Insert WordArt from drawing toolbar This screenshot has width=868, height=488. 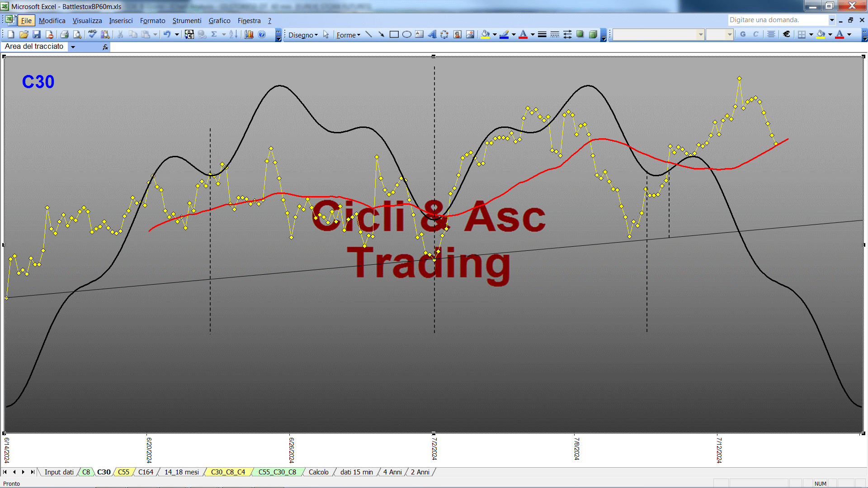[432, 34]
